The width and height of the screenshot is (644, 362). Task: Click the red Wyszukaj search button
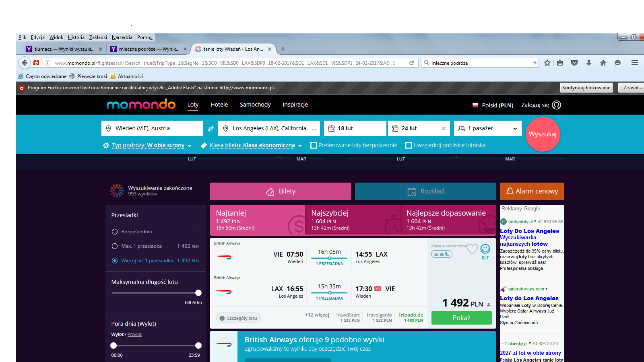[x=543, y=134]
